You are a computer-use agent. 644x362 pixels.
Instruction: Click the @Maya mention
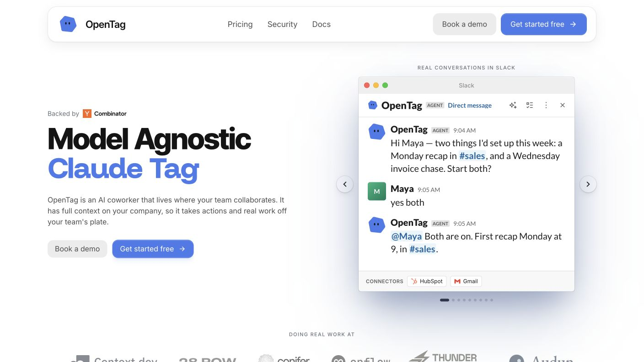[x=407, y=236]
